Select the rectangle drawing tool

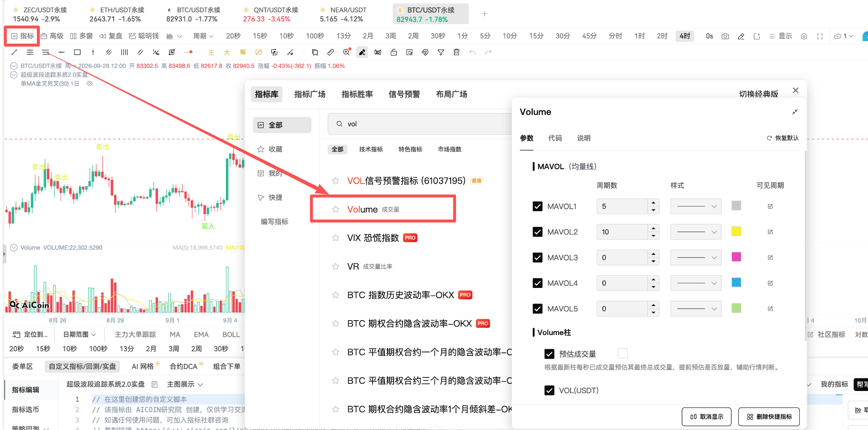click(x=77, y=52)
